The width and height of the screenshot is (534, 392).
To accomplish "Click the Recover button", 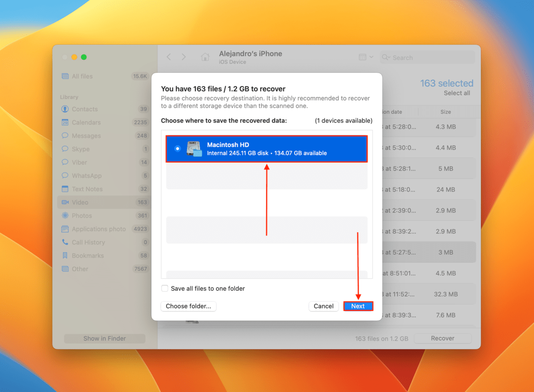I will pyautogui.click(x=442, y=338).
